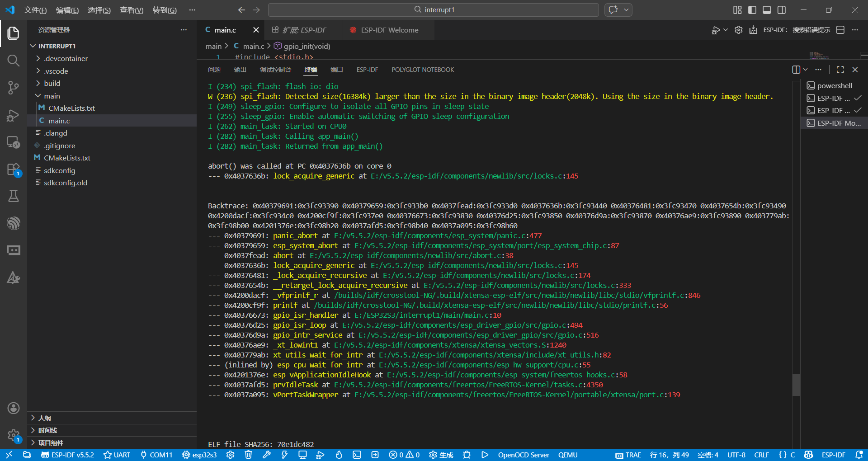Click the monitor device icon in status bar
Viewport: 868px width, 461px height.
[302, 455]
